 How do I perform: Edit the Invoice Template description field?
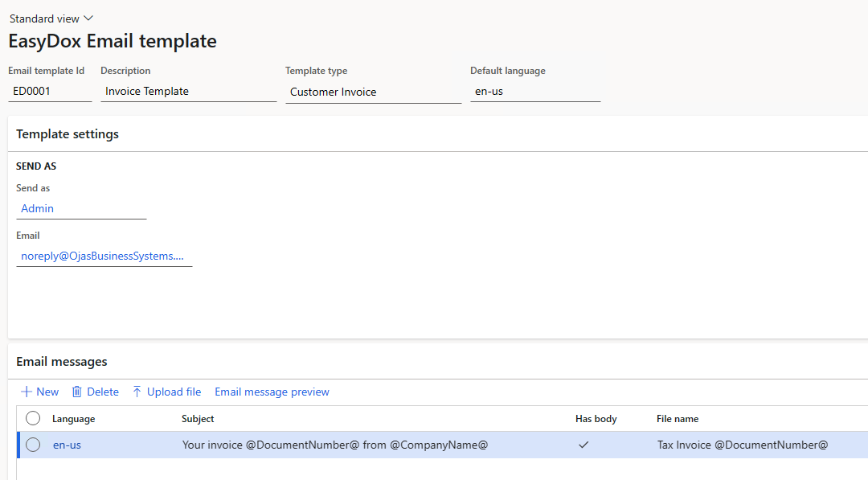[x=189, y=91]
